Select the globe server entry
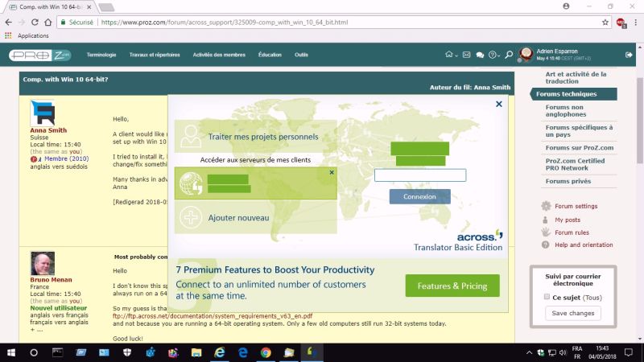Viewport: 644px width, 362px height. [255, 183]
